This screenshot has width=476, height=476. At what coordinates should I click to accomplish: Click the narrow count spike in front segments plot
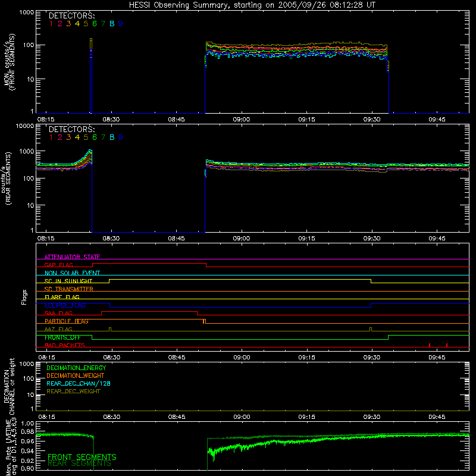[91, 76]
